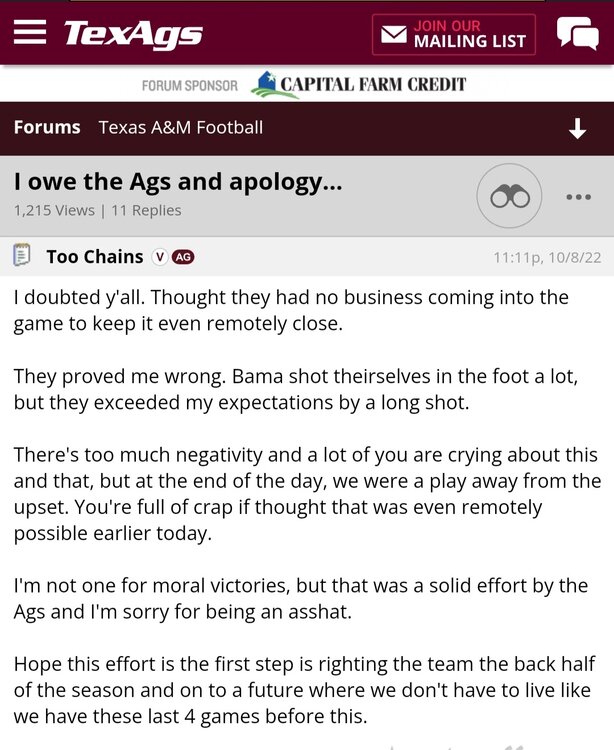This screenshot has width=614, height=750.
Task: Click Join Our Mailing List button
Action: [454, 34]
